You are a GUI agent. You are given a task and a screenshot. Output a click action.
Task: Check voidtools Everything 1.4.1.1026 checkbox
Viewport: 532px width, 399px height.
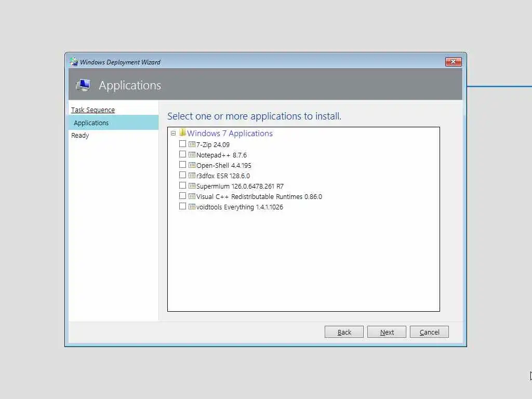182,206
